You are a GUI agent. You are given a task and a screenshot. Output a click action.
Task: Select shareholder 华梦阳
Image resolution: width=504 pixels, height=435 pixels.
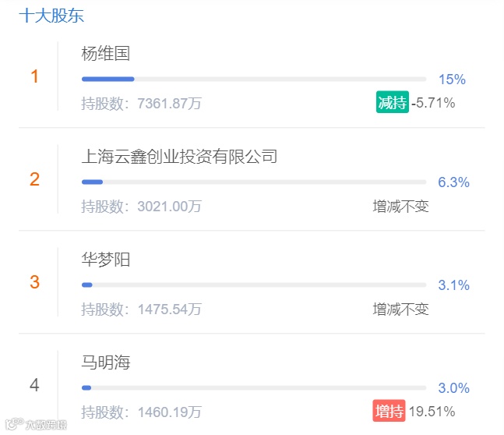click(x=105, y=260)
